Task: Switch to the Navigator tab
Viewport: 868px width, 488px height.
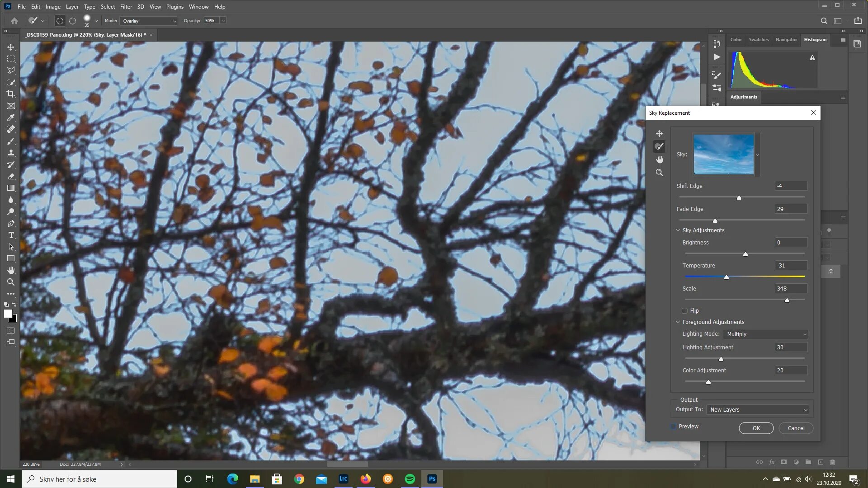Action: pos(786,40)
